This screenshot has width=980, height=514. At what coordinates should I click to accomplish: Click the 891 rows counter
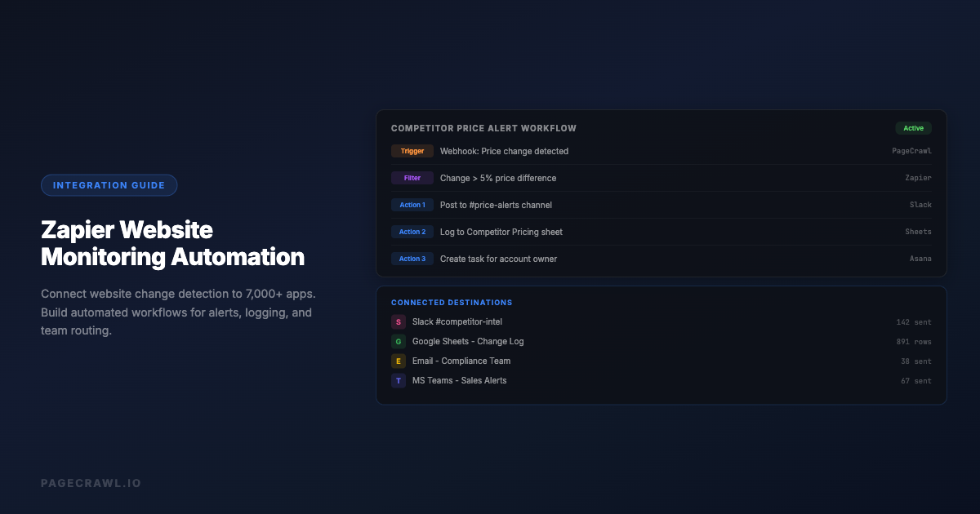tap(913, 341)
